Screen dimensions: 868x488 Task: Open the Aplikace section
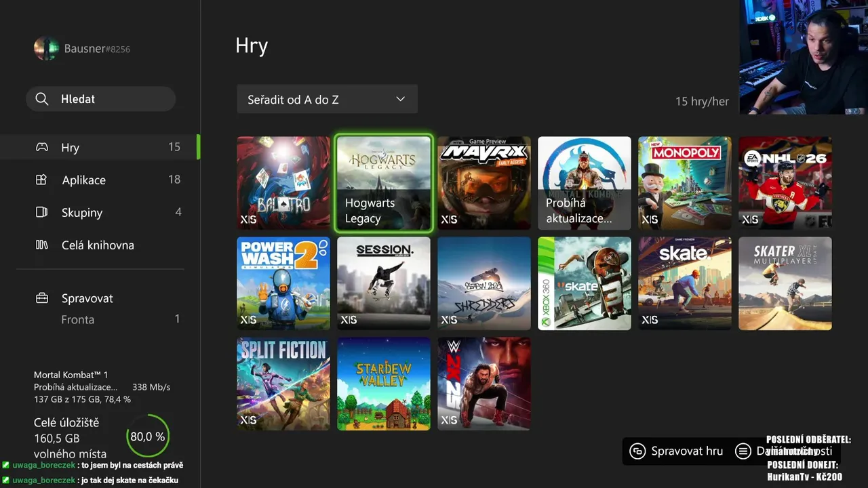(100, 180)
